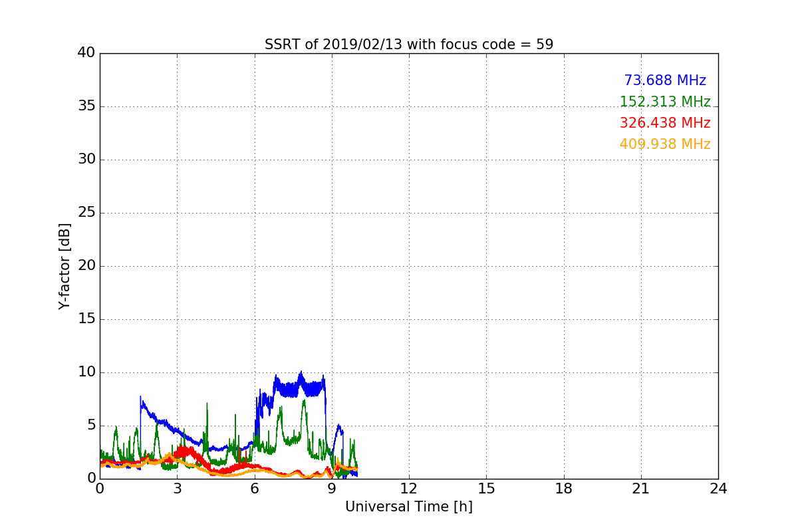Click the y-axis tick label 20
Image resolution: width=798 pixels, height=532 pixels.
[x=86, y=266]
